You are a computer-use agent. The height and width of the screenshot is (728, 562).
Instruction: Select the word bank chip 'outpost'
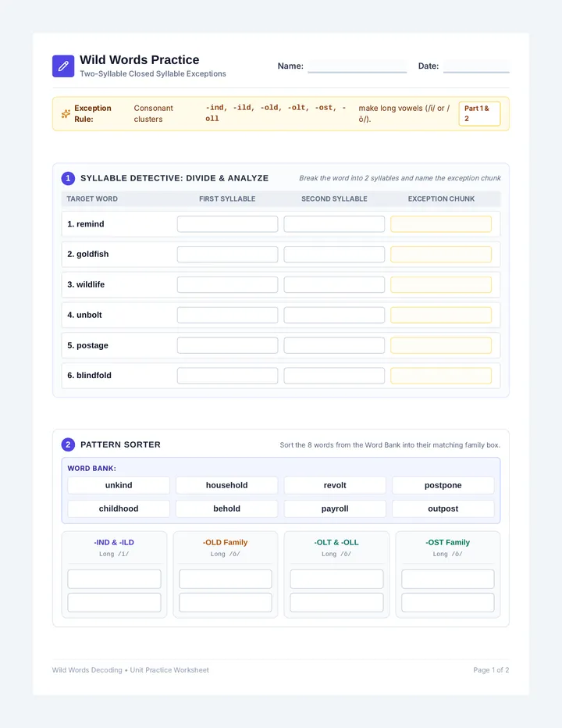point(443,509)
